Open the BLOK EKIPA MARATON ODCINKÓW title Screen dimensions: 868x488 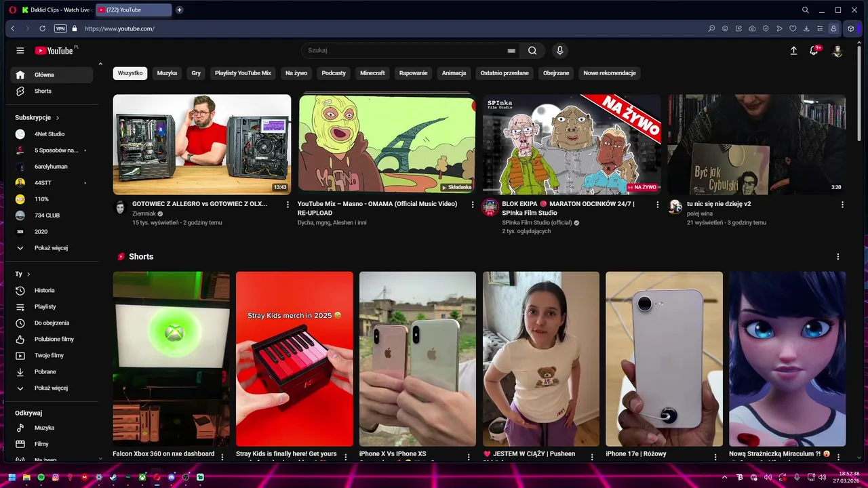click(568, 208)
